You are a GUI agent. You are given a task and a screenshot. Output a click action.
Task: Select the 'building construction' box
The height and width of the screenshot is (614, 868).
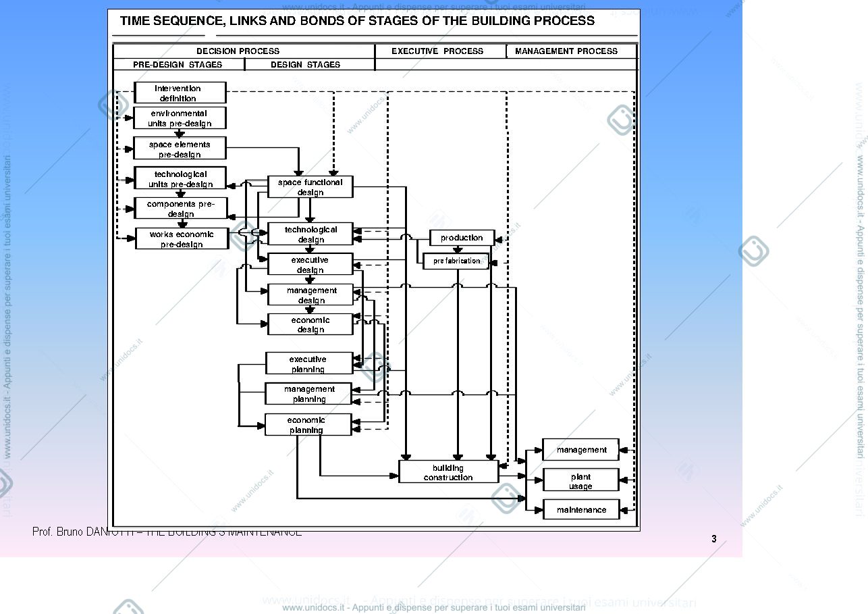coord(448,472)
